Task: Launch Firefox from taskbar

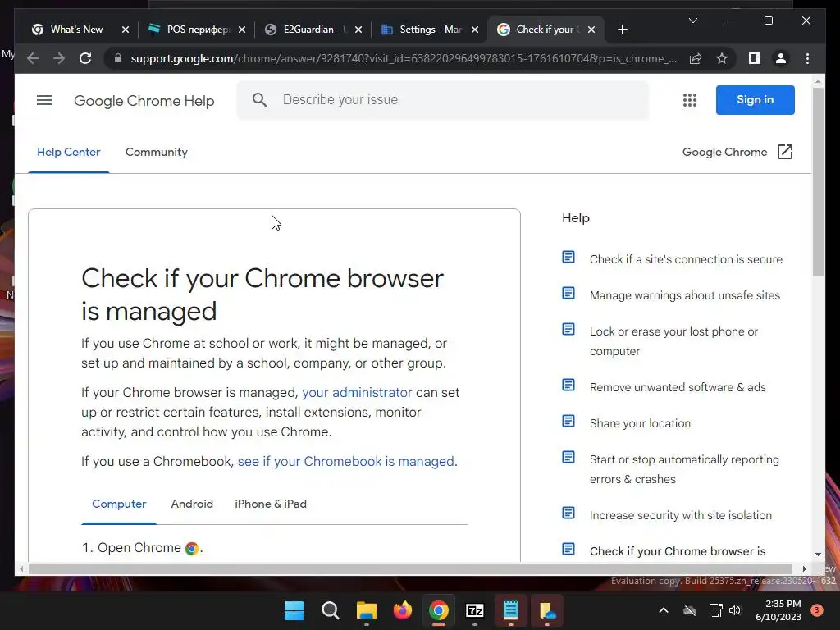Action: coord(402,610)
